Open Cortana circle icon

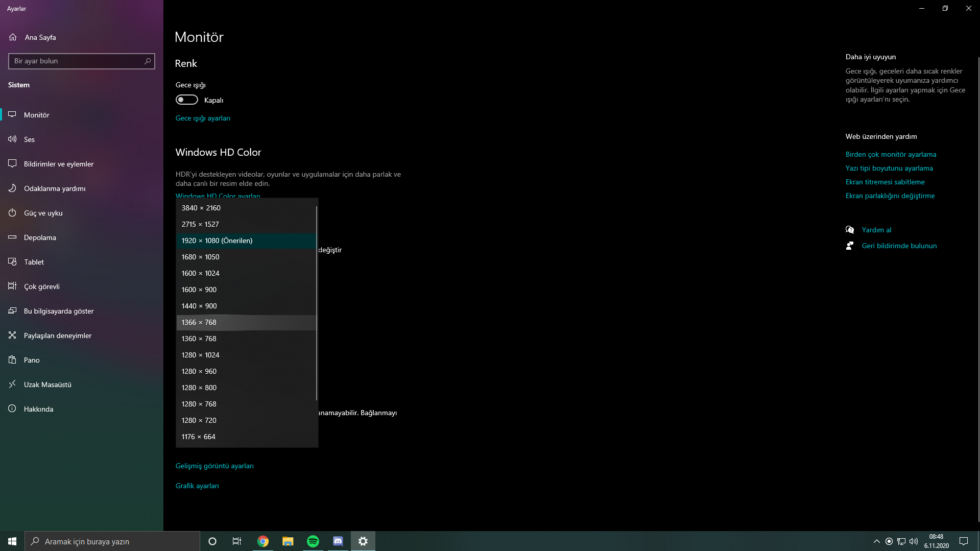(x=212, y=541)
